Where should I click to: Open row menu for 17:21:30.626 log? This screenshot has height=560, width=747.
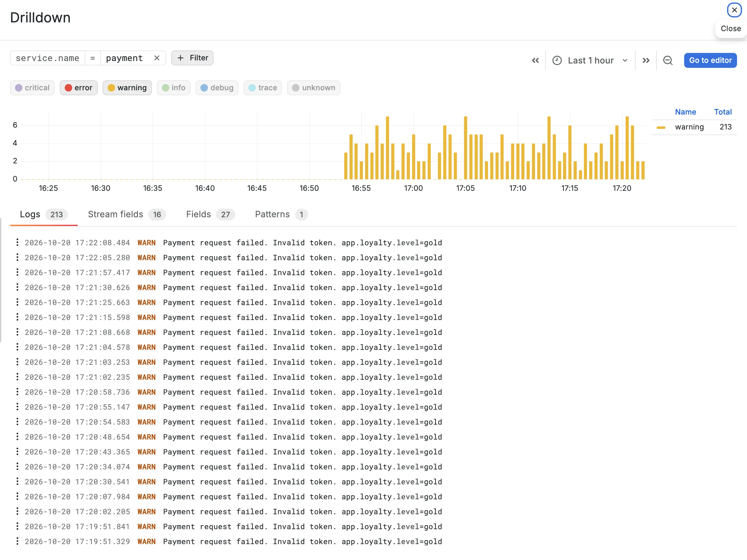coord(17,287)
